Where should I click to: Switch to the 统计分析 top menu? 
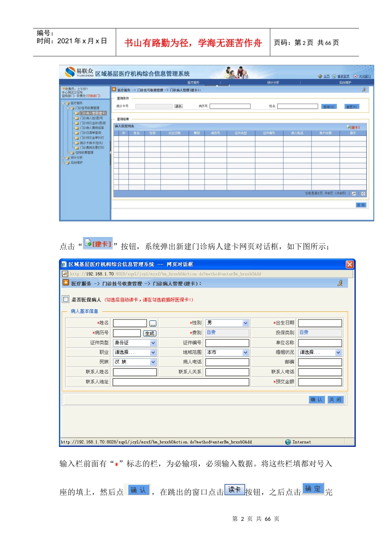pos(273,83)
